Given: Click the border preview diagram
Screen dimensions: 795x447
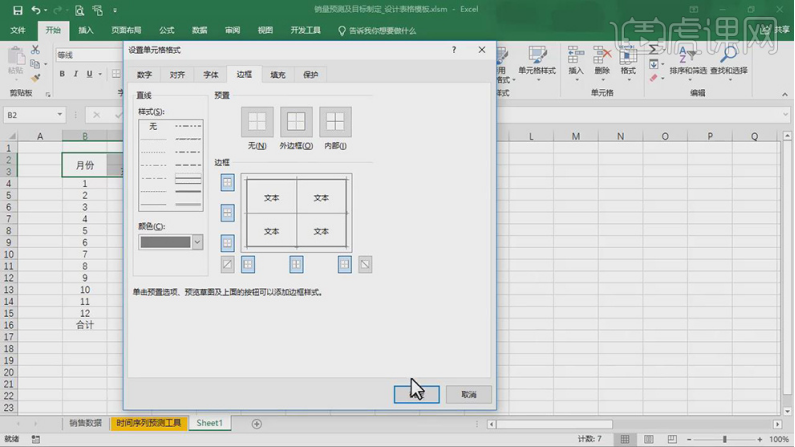Looking at the screenshot, I should [x=297, y=213].
